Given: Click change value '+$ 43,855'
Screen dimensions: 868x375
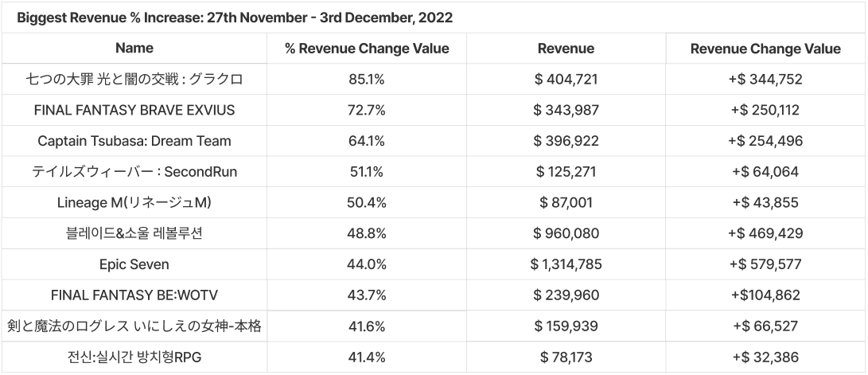Looking at the screenshot, I should point(765,203).
